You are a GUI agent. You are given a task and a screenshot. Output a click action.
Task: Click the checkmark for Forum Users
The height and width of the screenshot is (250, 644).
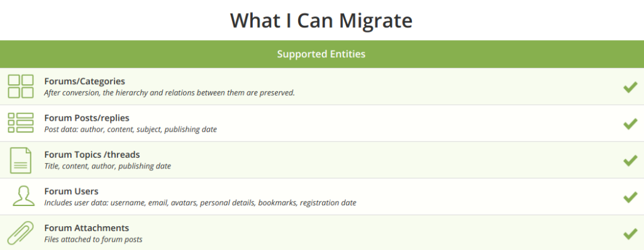pos(630,197)
